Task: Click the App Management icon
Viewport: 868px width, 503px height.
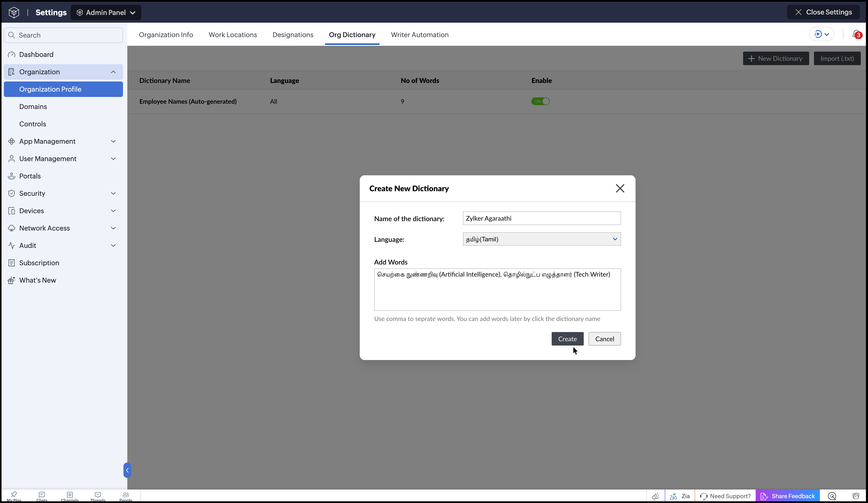Action: (11, 141)
